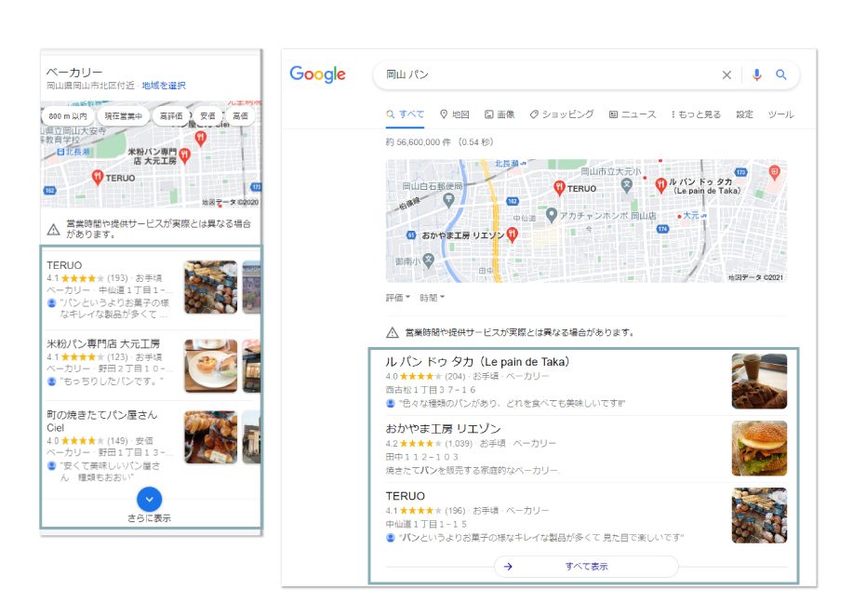Toggle the 800 m 以内 filter chip
853x616 pixels.
(x=68, y=116)
